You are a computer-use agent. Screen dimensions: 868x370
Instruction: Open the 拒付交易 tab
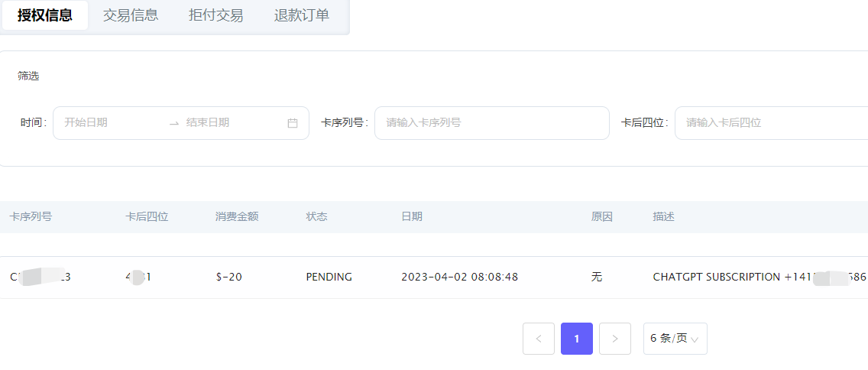coord(216,15)
